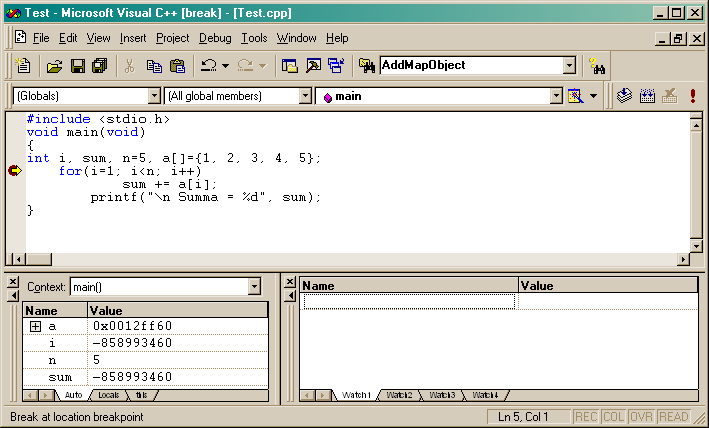The width and height of the screenshot is (709, 428).
Task: Click the document icon beside File menu
Action: click(20, 37)
